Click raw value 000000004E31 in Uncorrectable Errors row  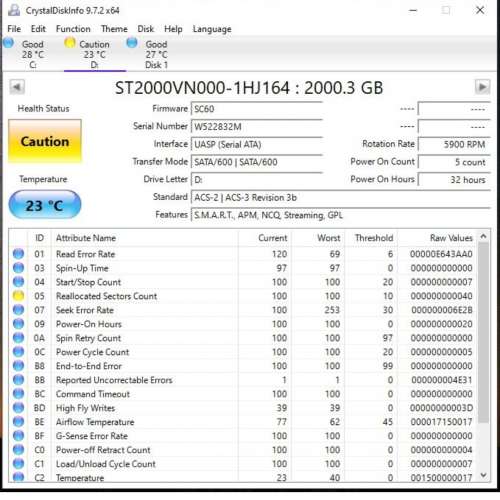click(x=442, y=380)
